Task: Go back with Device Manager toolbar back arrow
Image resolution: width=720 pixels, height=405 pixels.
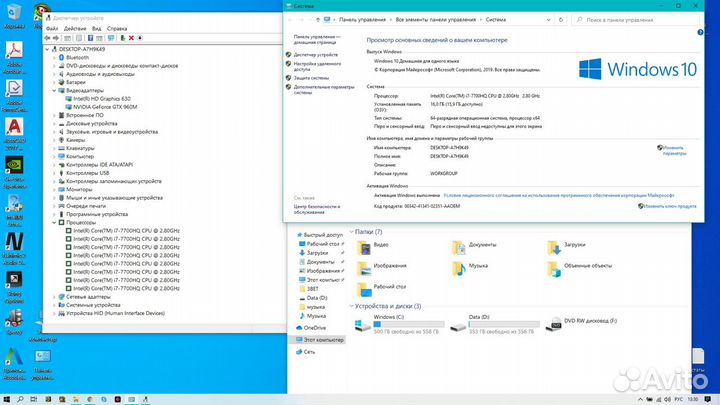Action: pos(47,38)
